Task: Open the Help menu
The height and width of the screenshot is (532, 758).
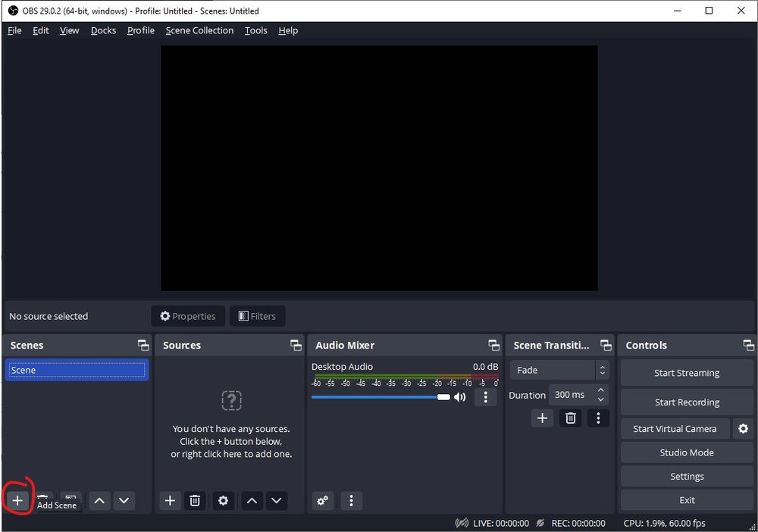Action: tap(288, 30)
